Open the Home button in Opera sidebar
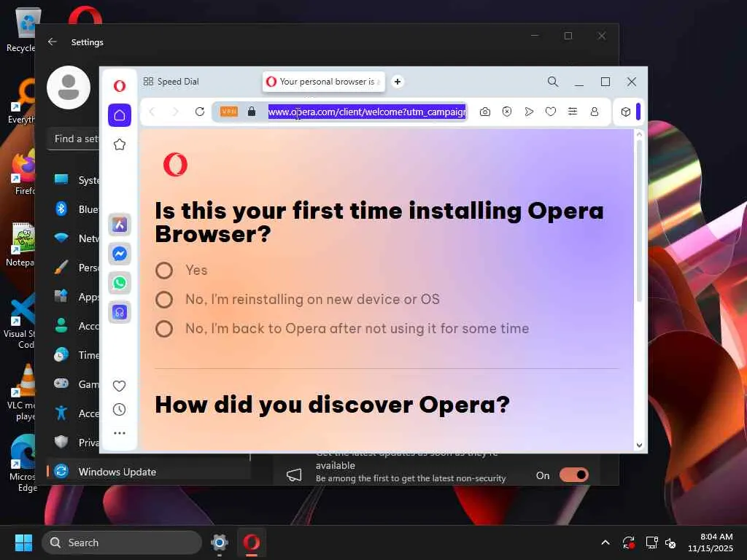Image resolution: width=747 pixels, height=560 pixels. click(120, 115)
